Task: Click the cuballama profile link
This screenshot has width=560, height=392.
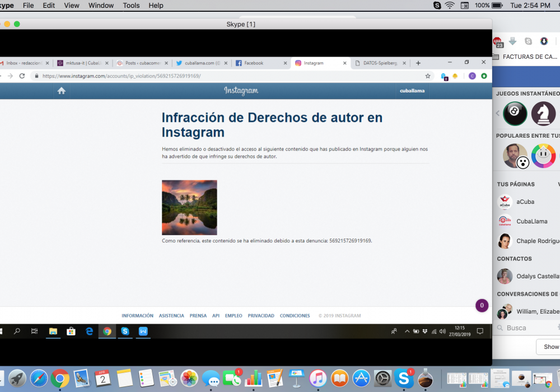Action: click(x=412, y=91)
